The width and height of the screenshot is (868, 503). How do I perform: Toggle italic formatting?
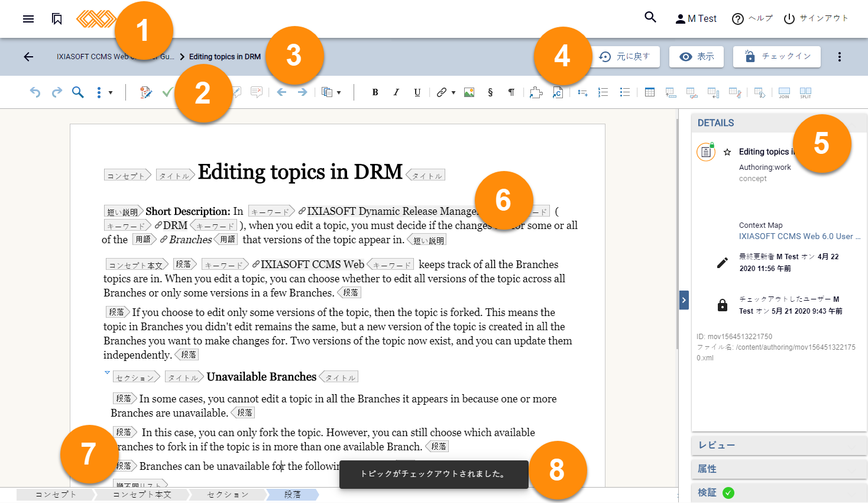click(396, 92)
